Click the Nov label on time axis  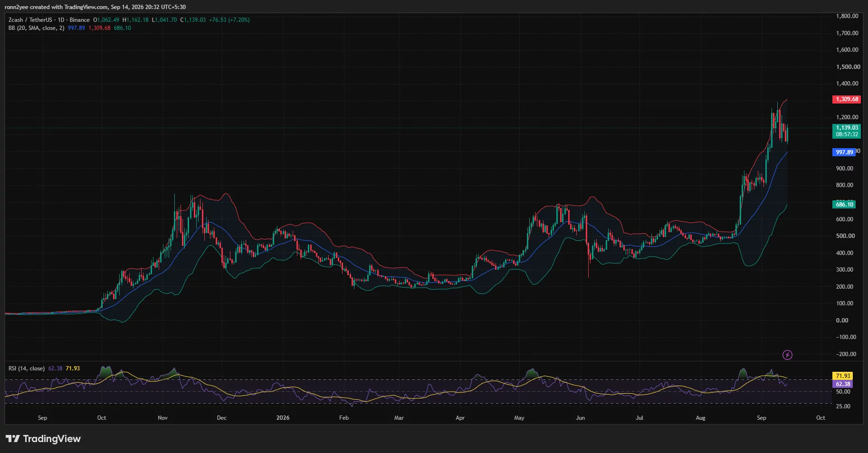coord(162,418)
